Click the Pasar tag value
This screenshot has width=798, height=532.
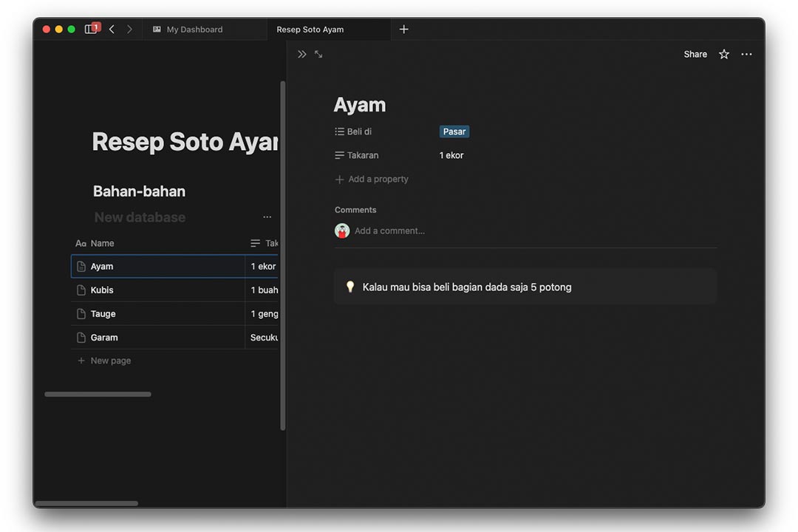[454, 132]
